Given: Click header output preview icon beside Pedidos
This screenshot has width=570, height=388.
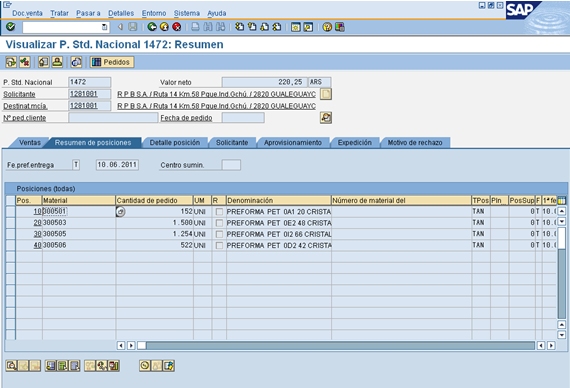Looking at the screenshot, I should pos(76,62).
